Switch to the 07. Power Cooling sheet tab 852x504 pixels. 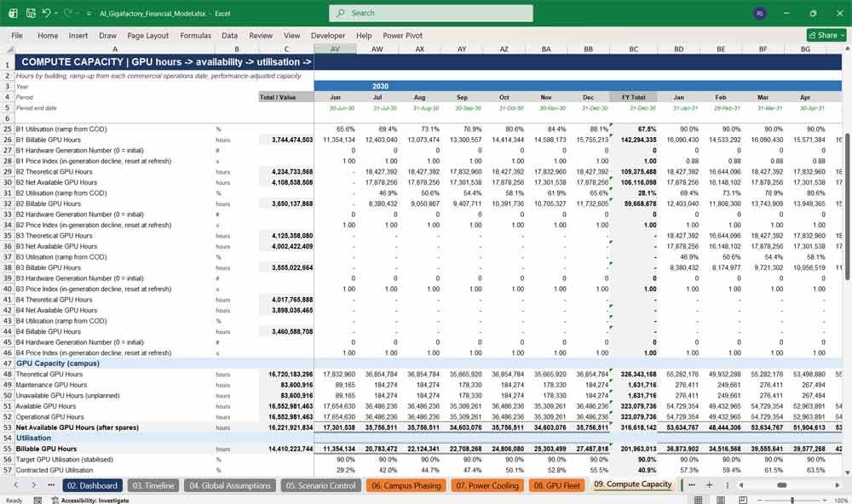tap(487, 485)
